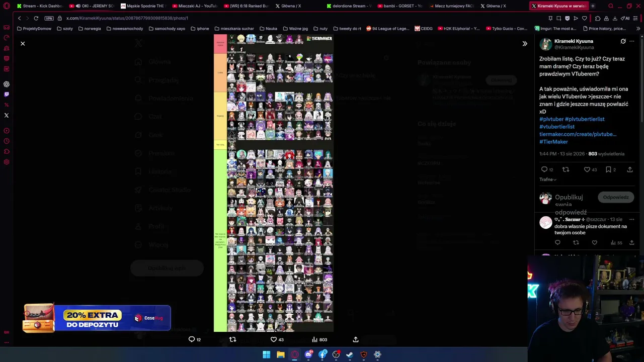Image resolution: width=644 pixels, height=362 pixels.
Task: Open the Imgur bookmark
Action: 555,29
